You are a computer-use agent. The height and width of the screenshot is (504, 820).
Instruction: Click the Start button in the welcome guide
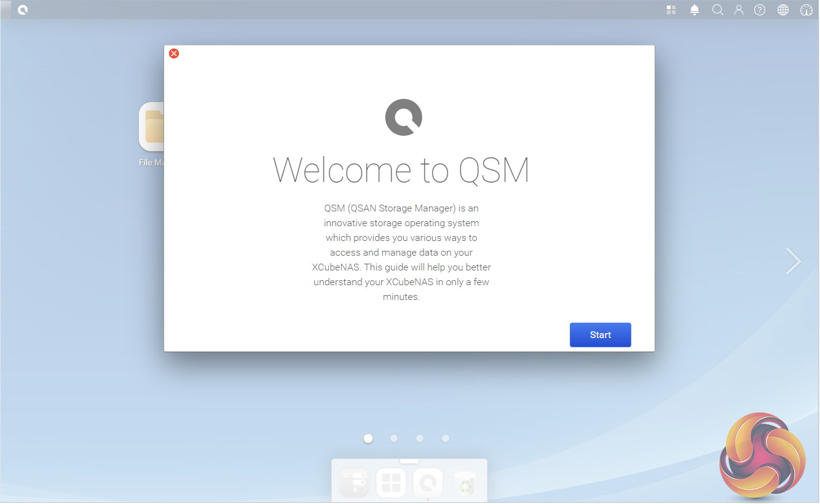tap(601, 335)
